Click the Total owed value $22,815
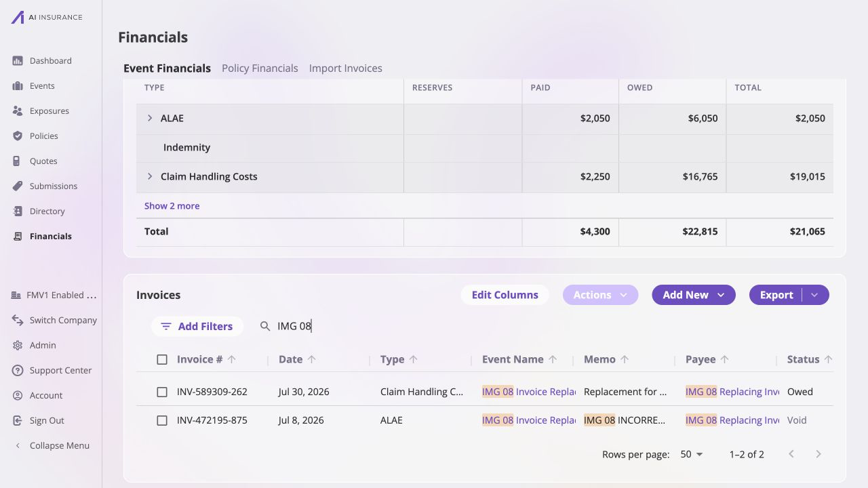The width and height of the screenshot is (868, 488). (x=700, y=232)
